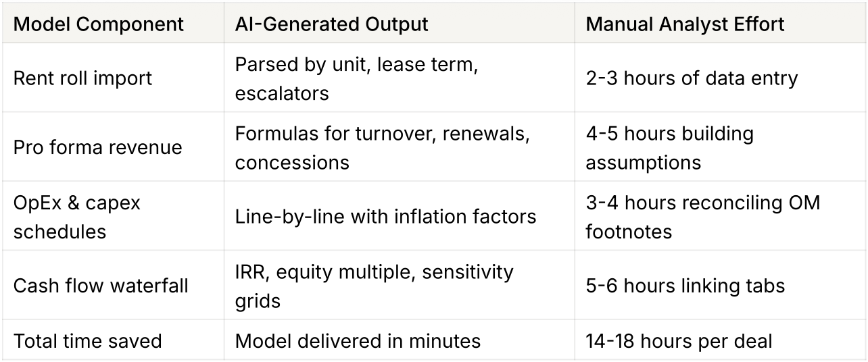Click the word escalators in rent roll row
The image size is (868, 362).
click(282, 93)
